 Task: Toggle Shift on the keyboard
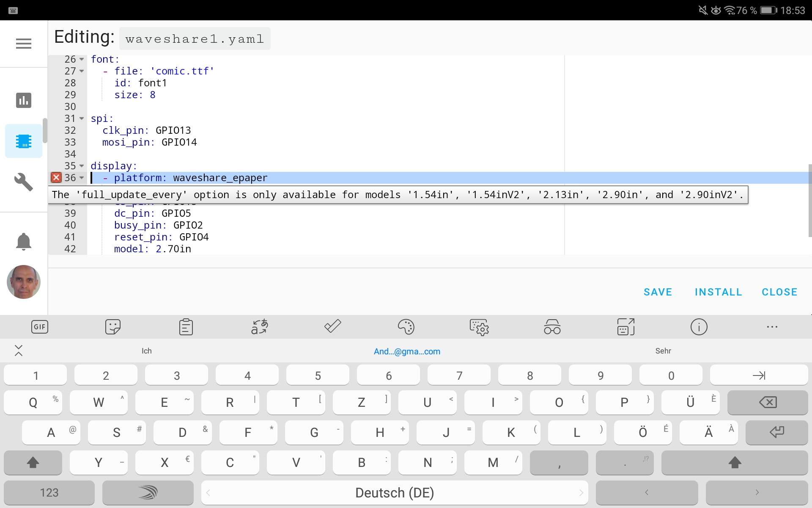(x=33, y=463)
